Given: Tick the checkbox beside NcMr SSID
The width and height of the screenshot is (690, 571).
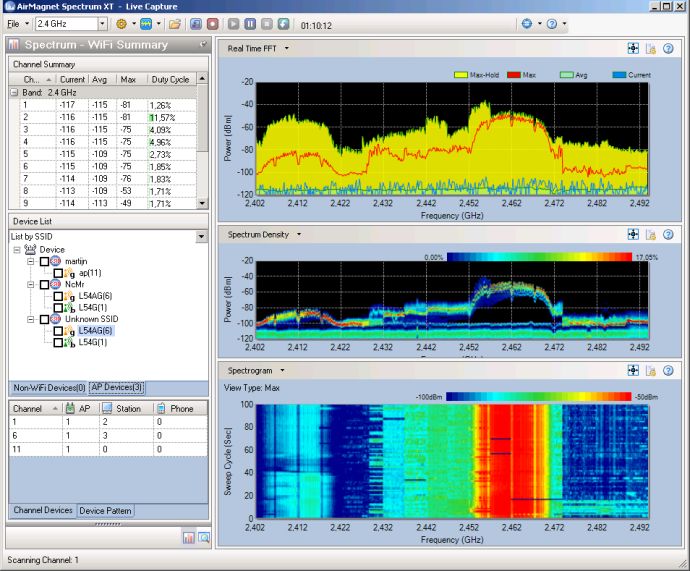Looking at the screenshot, I should (x=44, y=285).
